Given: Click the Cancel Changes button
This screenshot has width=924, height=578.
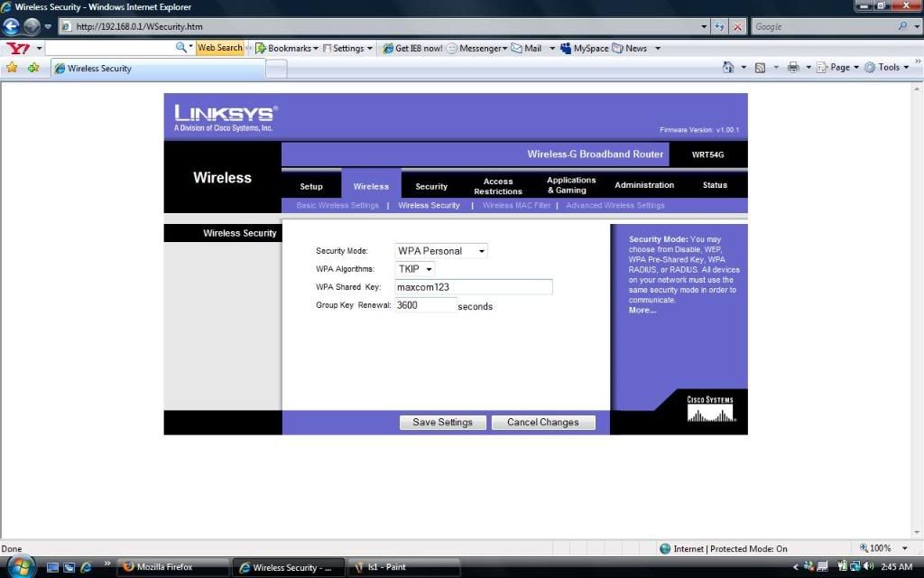Looking at the screenshot, I should pyautogui.click(x=542, y=423).
